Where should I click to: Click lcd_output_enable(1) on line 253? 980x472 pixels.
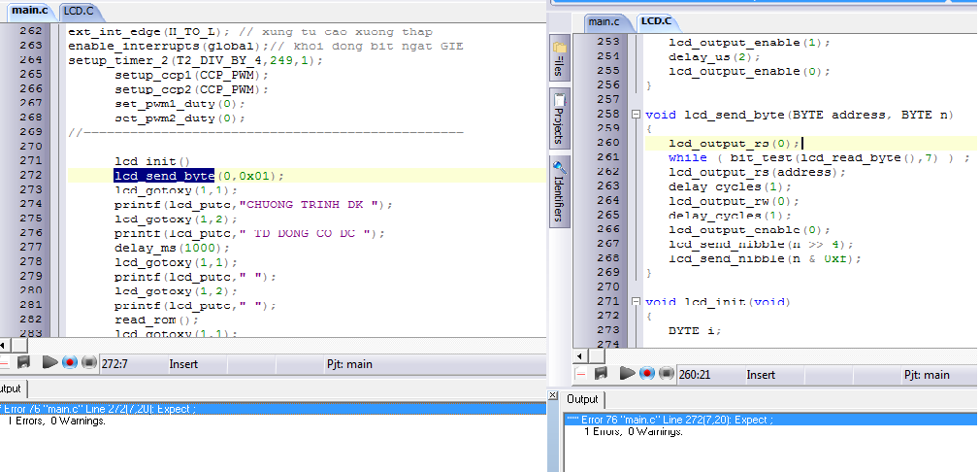click(749, 43)
